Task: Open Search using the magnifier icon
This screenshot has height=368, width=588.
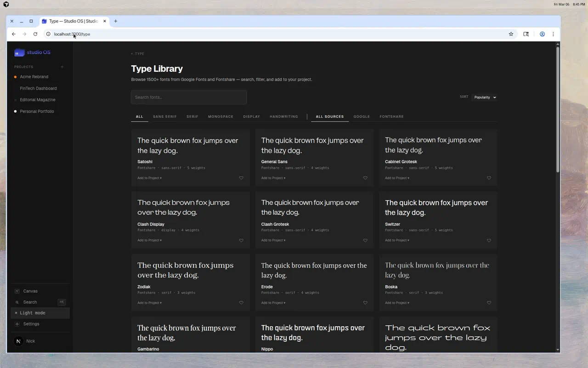Action: (17, 302)
